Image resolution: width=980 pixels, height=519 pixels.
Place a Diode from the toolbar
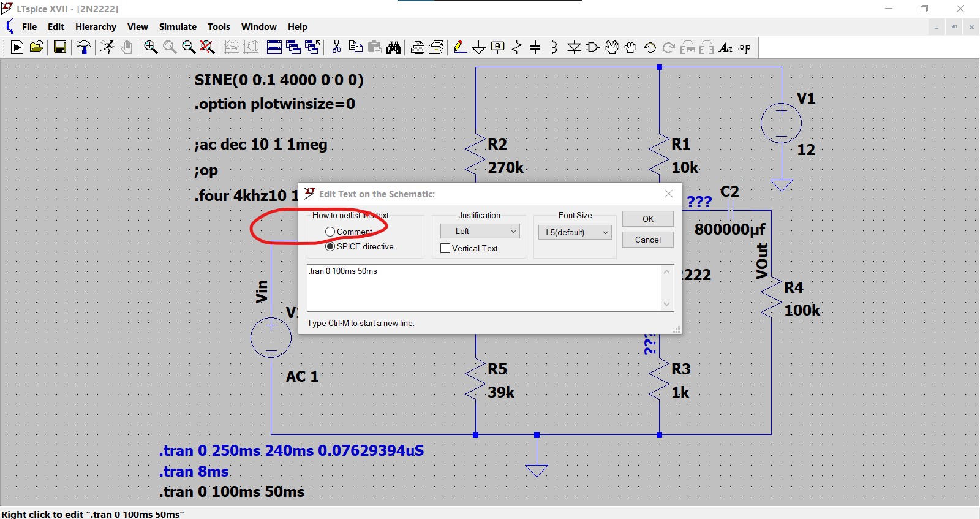pos(574,47)
